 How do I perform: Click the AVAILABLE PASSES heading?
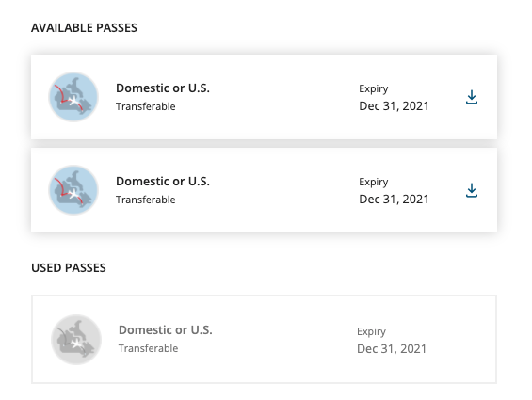84,28
